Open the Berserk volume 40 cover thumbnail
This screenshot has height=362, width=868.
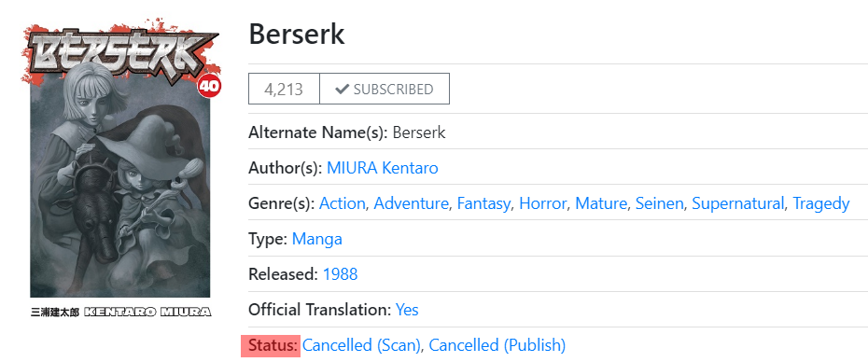[120, 168]
